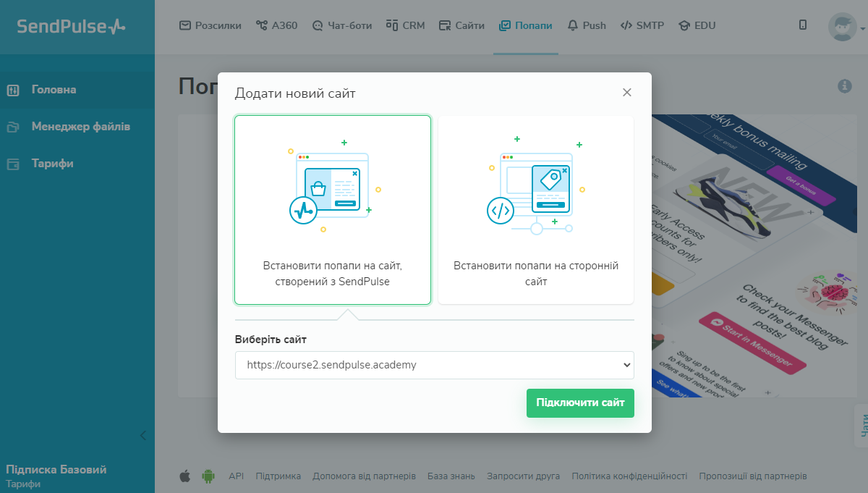Viewport: 868px width, 493px height.
Task: Click the info icon near page title
Action: click(844, 86)
